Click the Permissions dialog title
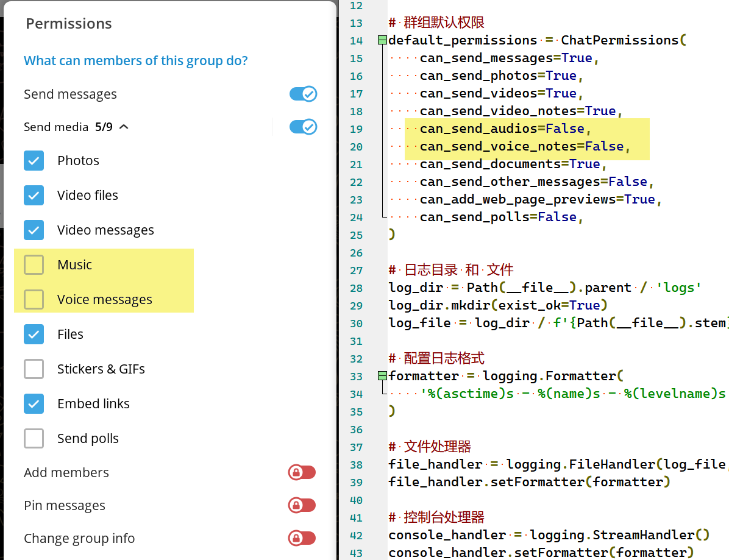 [x=69, y=24]
